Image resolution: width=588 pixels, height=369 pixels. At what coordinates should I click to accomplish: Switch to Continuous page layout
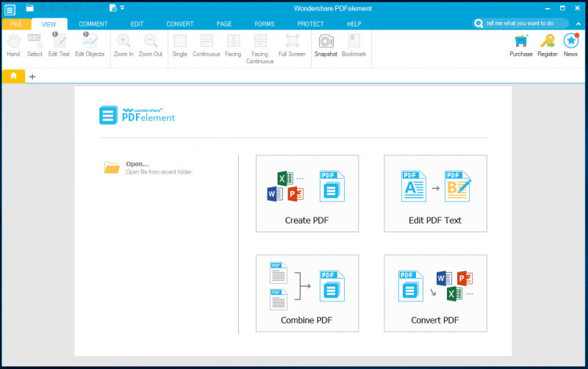coord(207,45)
